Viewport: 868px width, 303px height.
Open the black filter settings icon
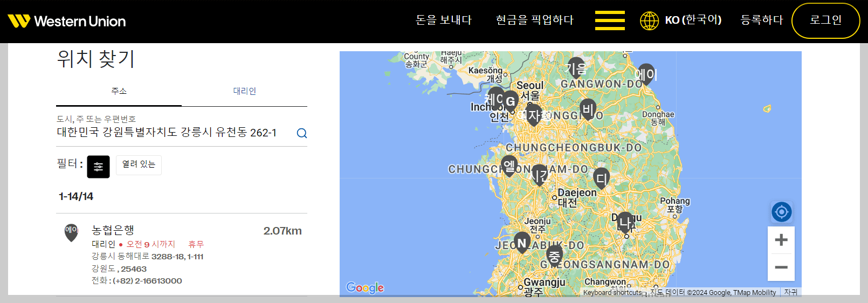click(x=98, y=167)
